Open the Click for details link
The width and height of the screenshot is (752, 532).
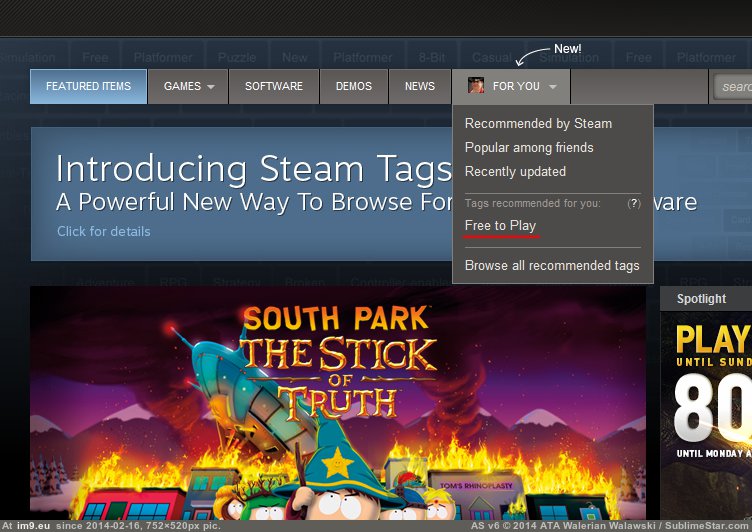pyautogui.click(x=104, y=231)
